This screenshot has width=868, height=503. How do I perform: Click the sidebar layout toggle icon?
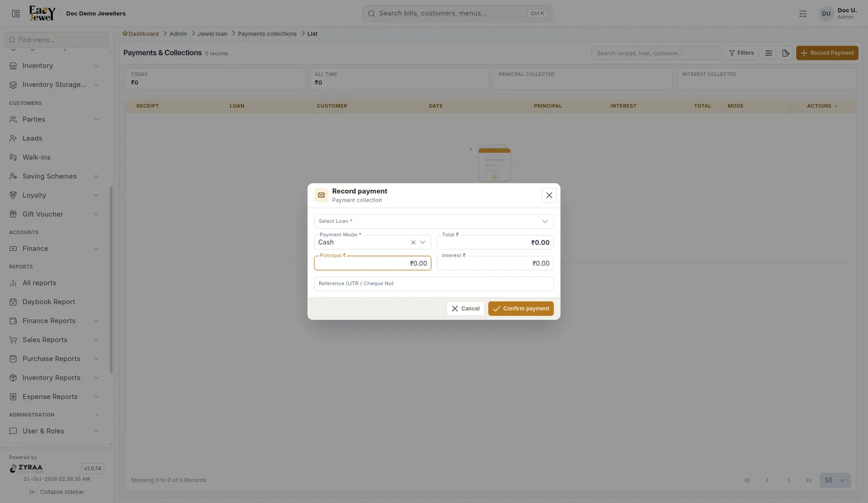(x=16, y=14)
